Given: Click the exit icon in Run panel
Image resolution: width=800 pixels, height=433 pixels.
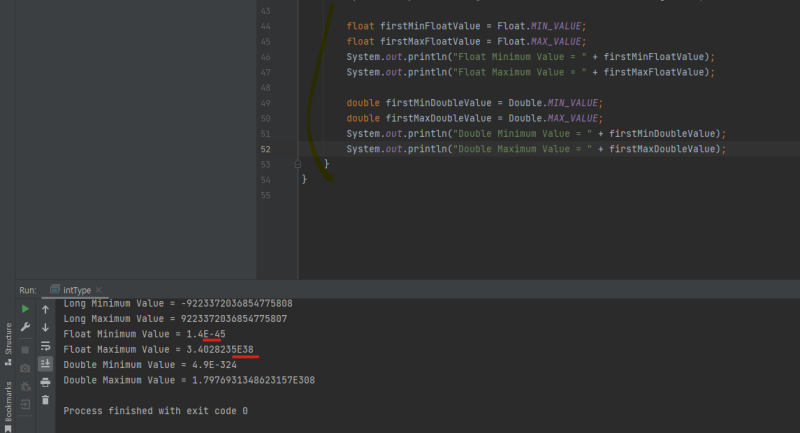Looking at the screenshot, I should (25, 405).
